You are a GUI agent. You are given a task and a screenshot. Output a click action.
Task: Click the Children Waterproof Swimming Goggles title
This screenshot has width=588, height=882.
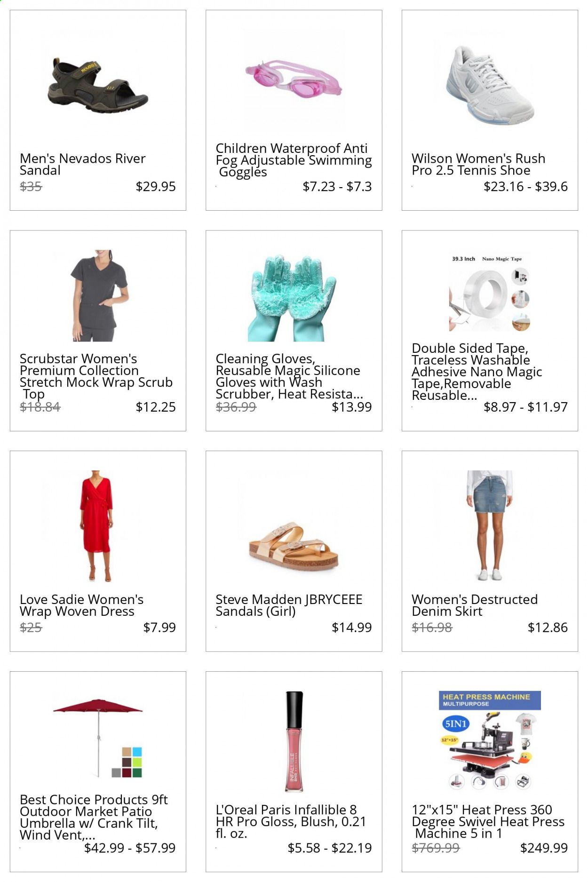point(294,160)
